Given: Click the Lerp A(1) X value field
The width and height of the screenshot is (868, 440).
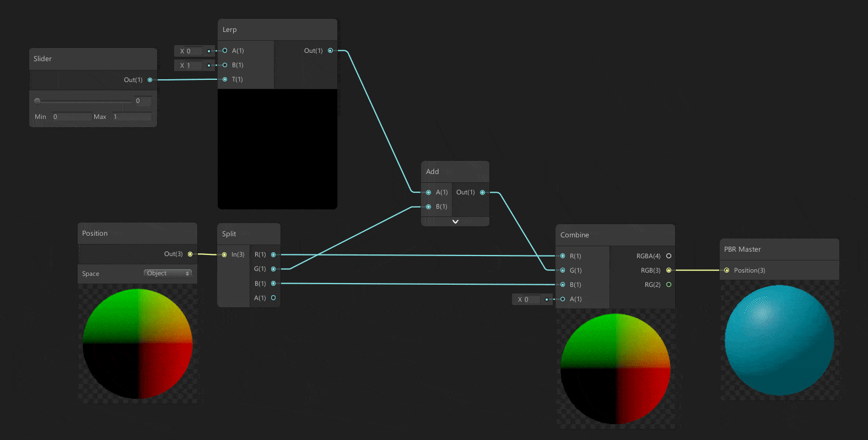Looking at the screenshot, I should pos(194,51).
